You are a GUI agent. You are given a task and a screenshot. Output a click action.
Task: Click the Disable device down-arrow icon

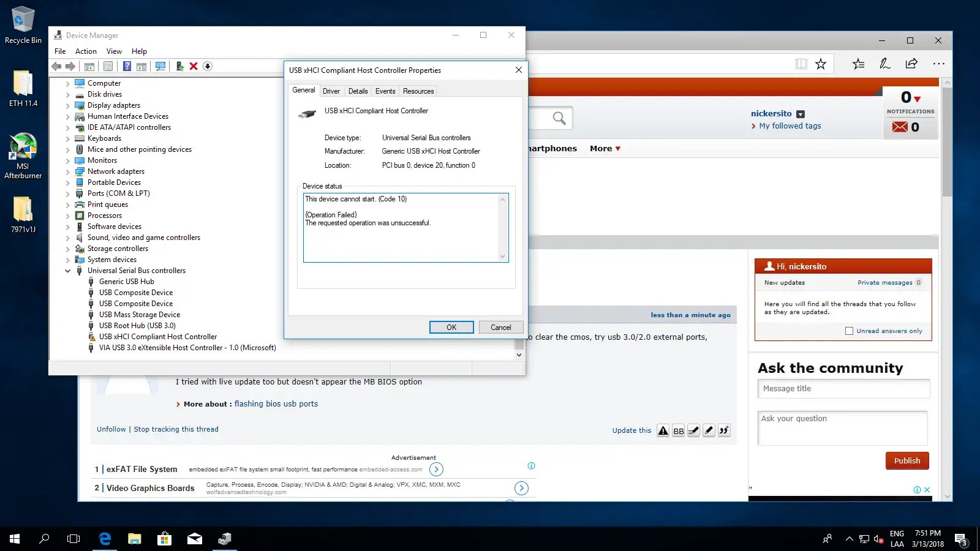point(208,66)
